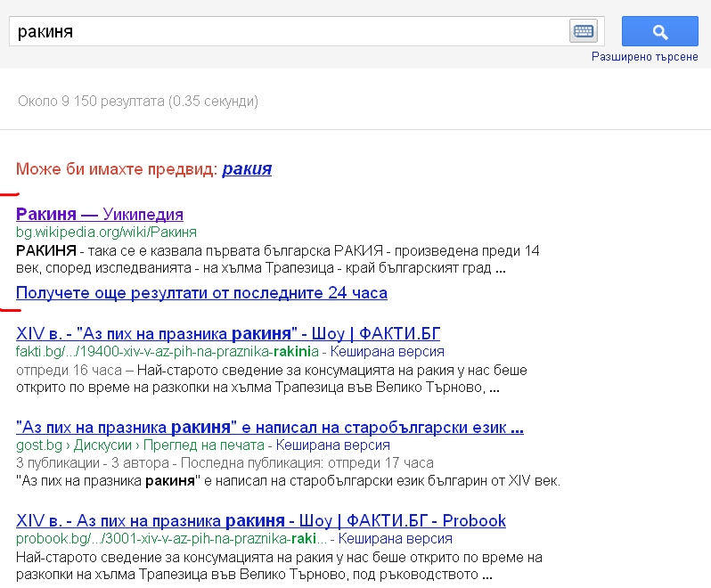Click the probook.bg 3001 green URL
711x588 pixels.
[172, 539]
